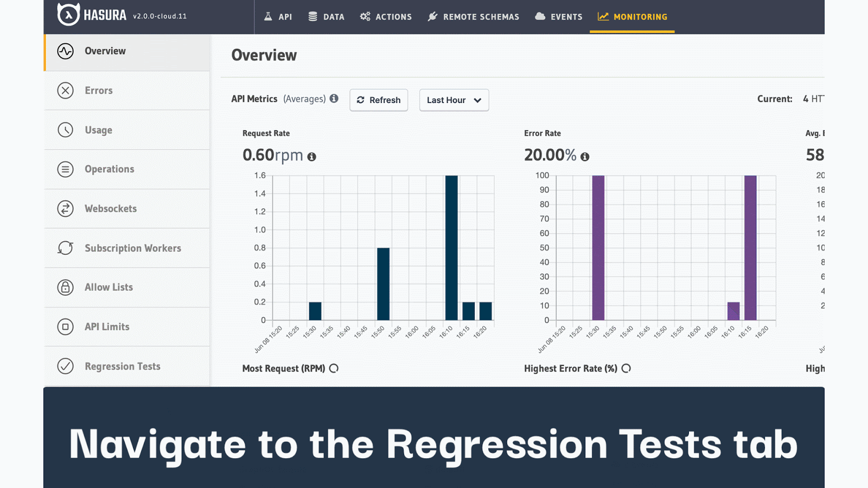Click the cloud icon on Events tab
868x488 pixels.
540,16
